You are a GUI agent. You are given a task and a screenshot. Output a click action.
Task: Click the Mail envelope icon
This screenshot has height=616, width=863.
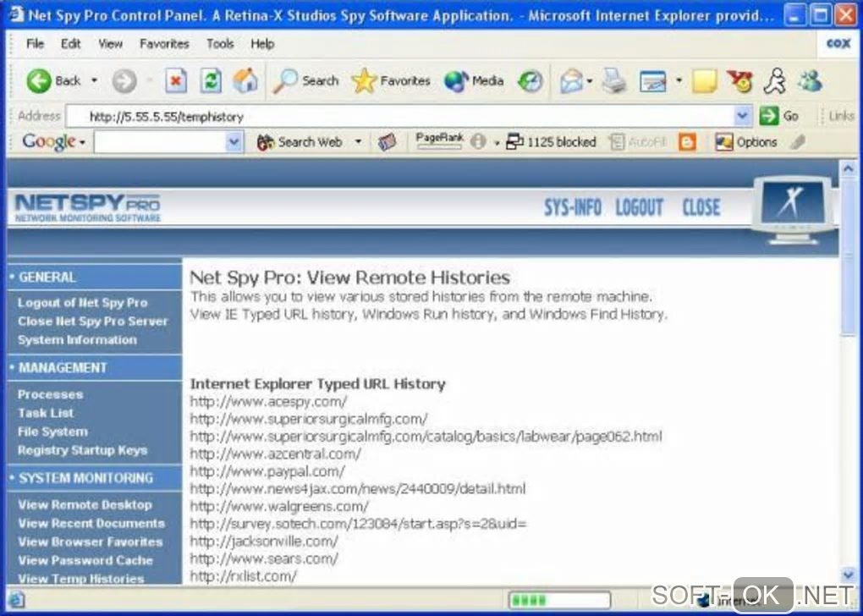[571, 81]
